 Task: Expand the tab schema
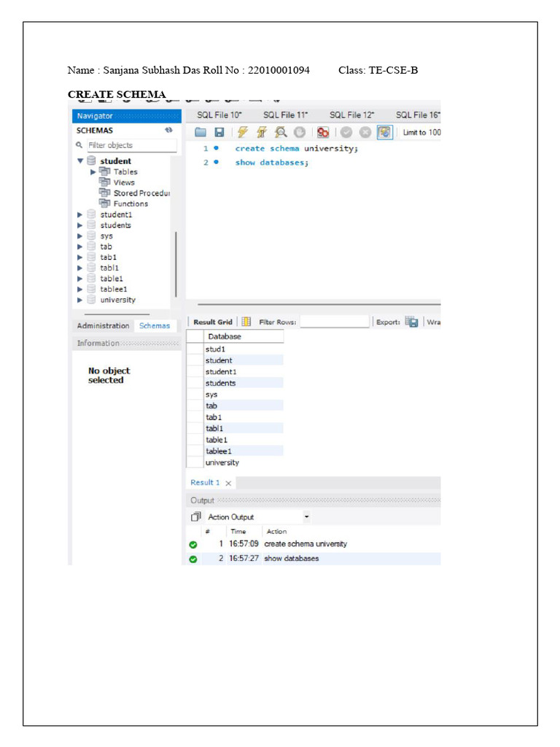[x=80, y=247]
